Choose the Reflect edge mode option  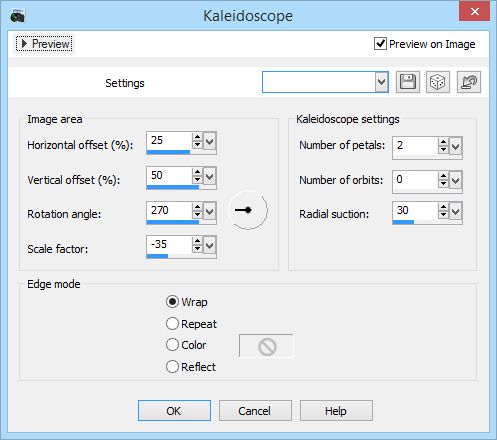(172, 367)
